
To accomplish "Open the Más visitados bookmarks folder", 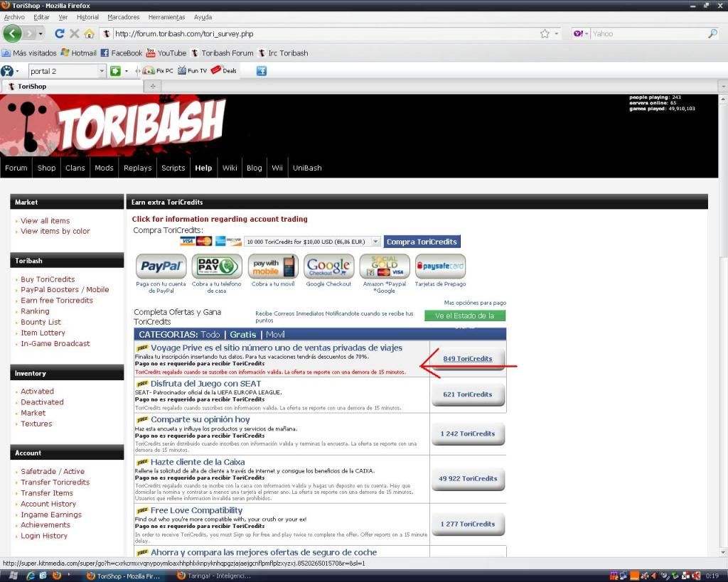I will pyautogui.click(x=29, y=53).
